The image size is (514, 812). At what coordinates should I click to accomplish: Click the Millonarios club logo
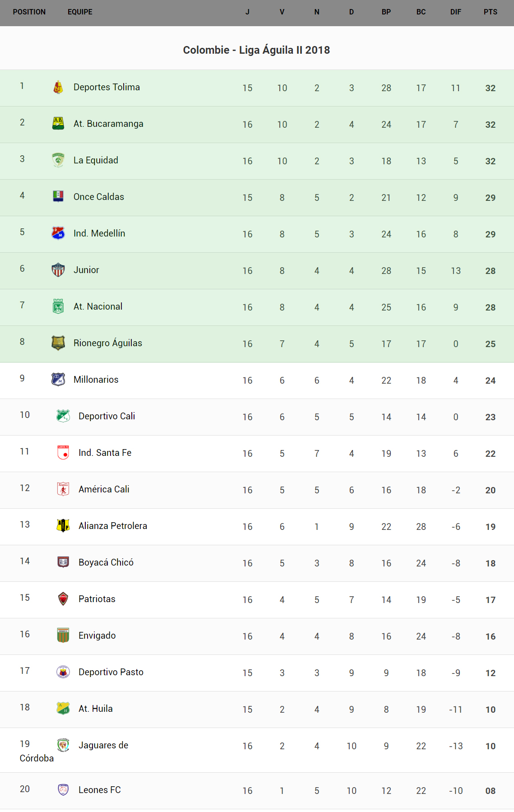tap(58, 379)
